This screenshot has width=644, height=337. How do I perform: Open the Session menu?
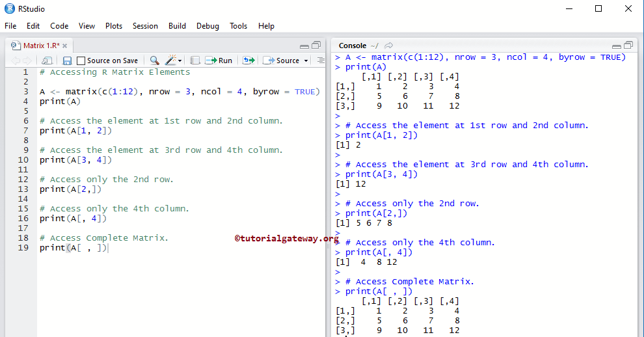[145, 26]
